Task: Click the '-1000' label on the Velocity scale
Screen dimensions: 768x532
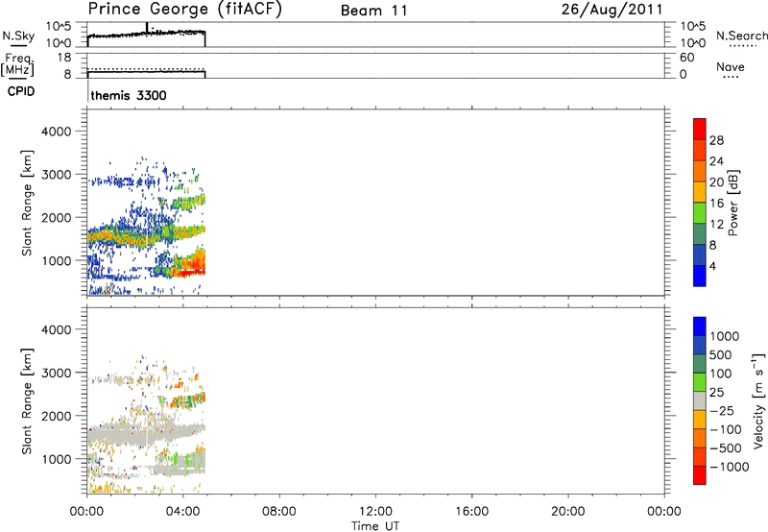Action: (729, 467)
